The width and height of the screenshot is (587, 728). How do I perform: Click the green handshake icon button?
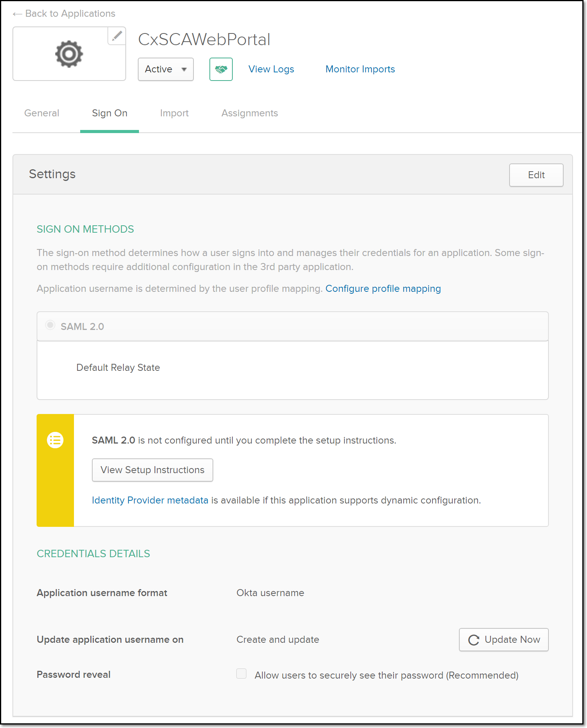221,69
